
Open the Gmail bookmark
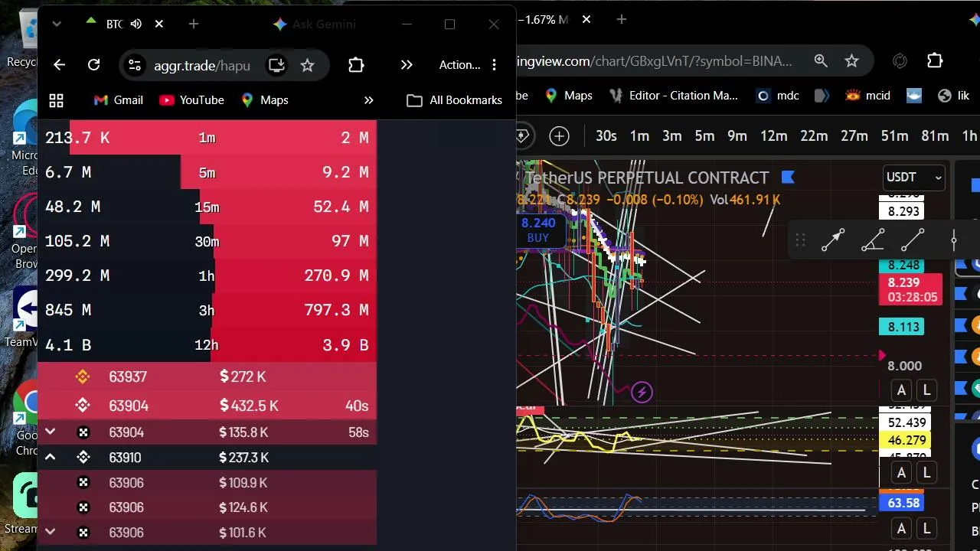118,100
